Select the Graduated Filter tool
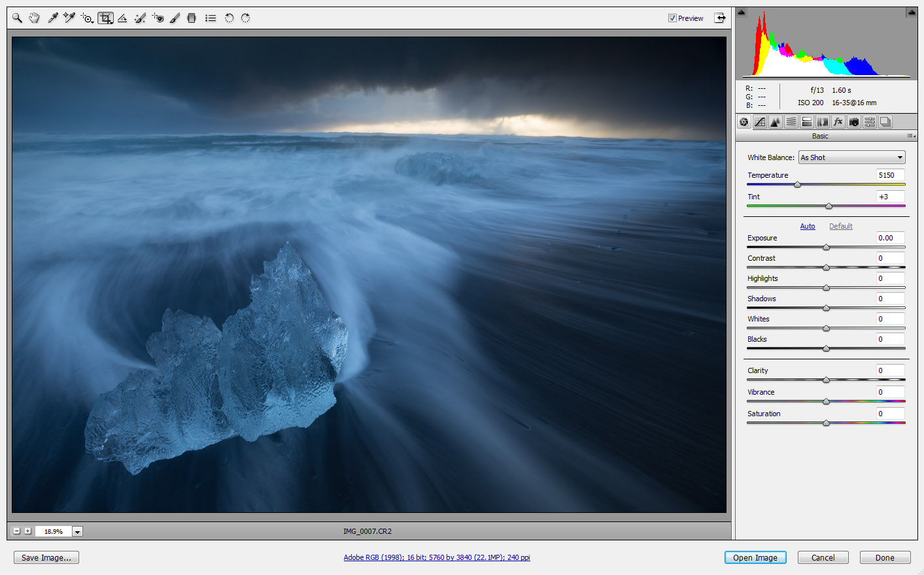 coord(192,18)
